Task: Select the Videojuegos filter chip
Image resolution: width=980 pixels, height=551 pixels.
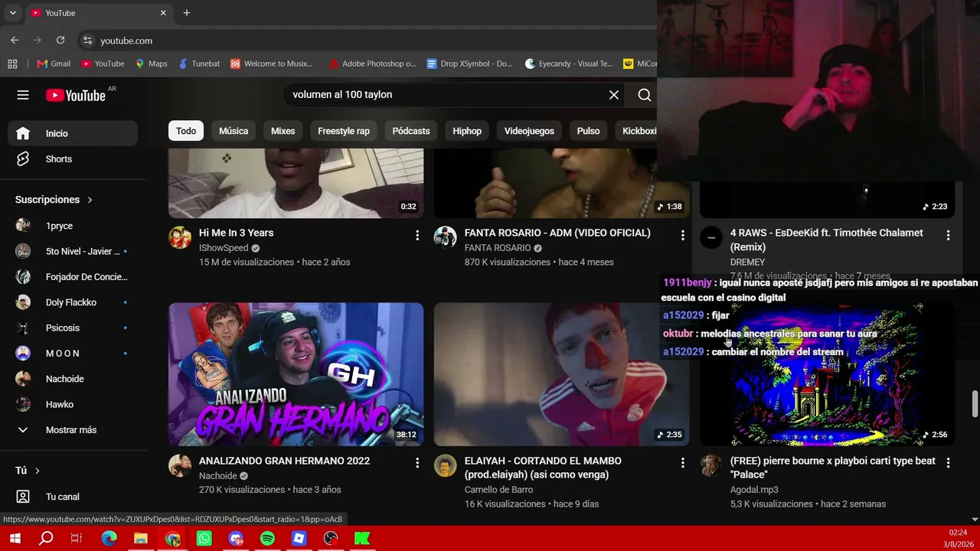Action: point(529,131)
